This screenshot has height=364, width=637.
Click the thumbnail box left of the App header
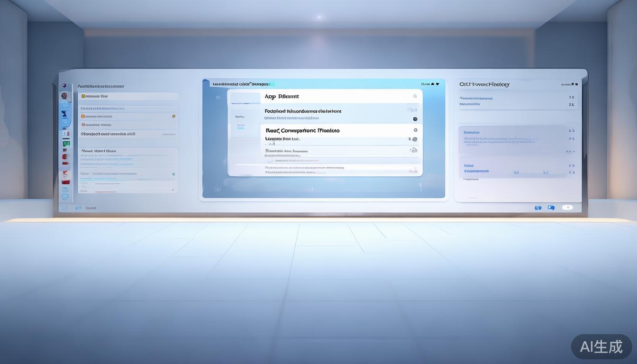point(245,98)
